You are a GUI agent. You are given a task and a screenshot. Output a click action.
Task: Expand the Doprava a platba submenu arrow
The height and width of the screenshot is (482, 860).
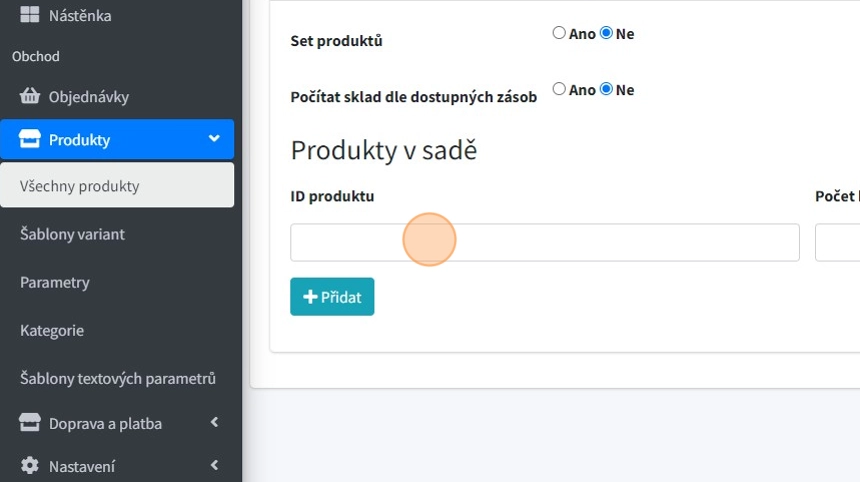214,423
